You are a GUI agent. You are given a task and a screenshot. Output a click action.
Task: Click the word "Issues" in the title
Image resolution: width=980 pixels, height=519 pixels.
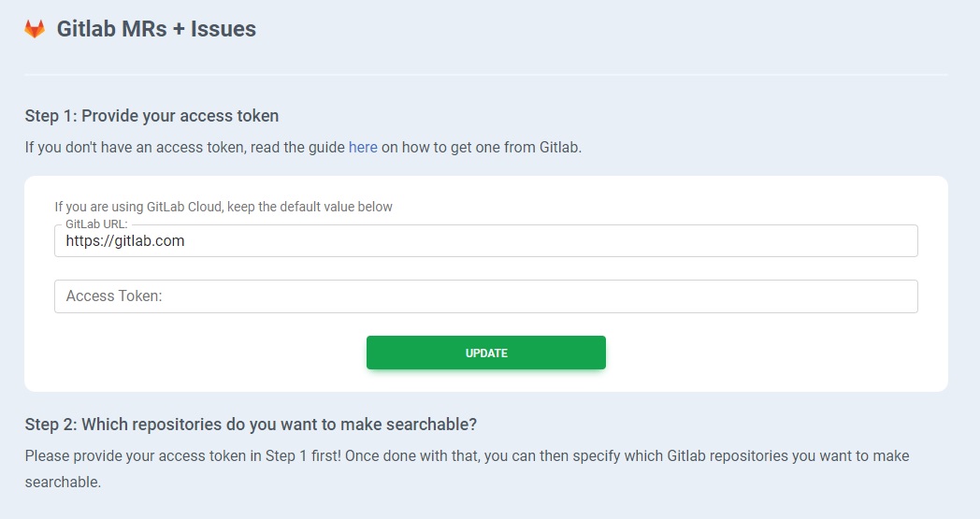click(x=223, y=29)
